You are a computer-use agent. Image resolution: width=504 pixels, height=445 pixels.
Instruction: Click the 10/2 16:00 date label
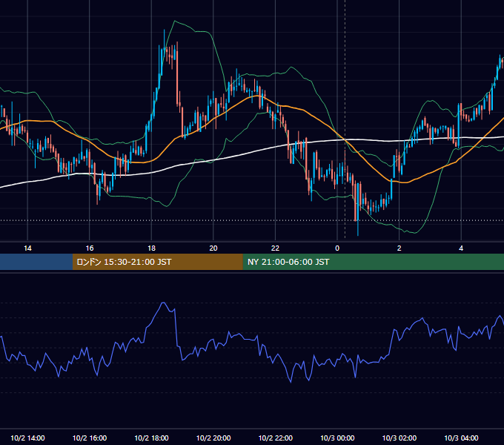click(90, 438)
